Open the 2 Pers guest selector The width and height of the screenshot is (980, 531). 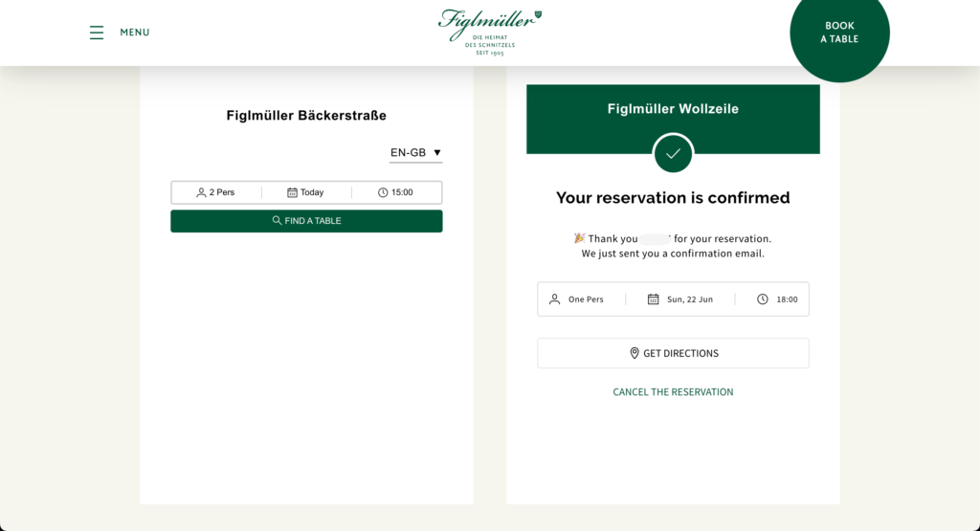(x=216, y=192)
